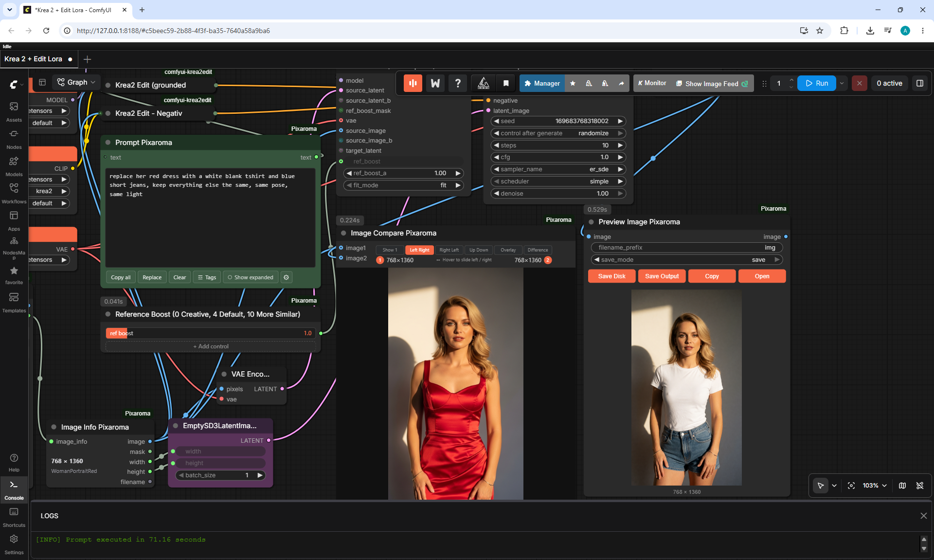Open the sampler_name er_sde dropdown
Viewport: 934px width, 560px height.
[558, 169]
